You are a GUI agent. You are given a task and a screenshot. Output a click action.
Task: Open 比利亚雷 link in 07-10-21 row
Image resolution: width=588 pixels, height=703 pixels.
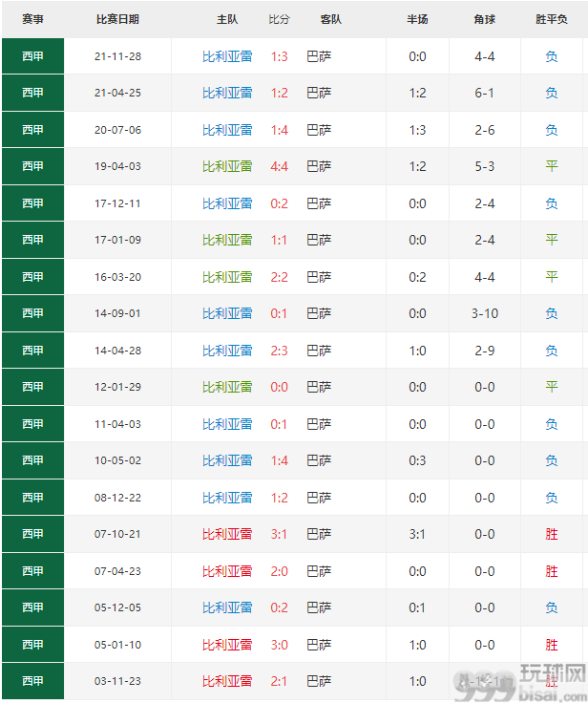pyautogui.click(x=227, y=534)
